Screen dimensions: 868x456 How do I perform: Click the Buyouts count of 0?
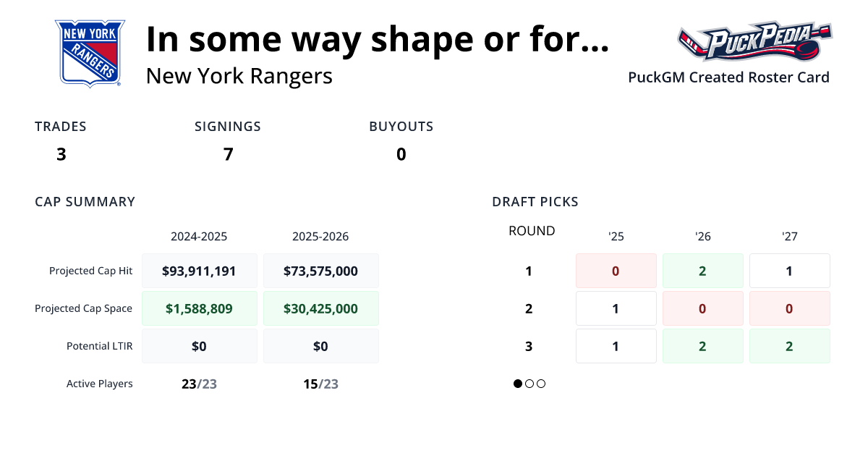[401, 154]
